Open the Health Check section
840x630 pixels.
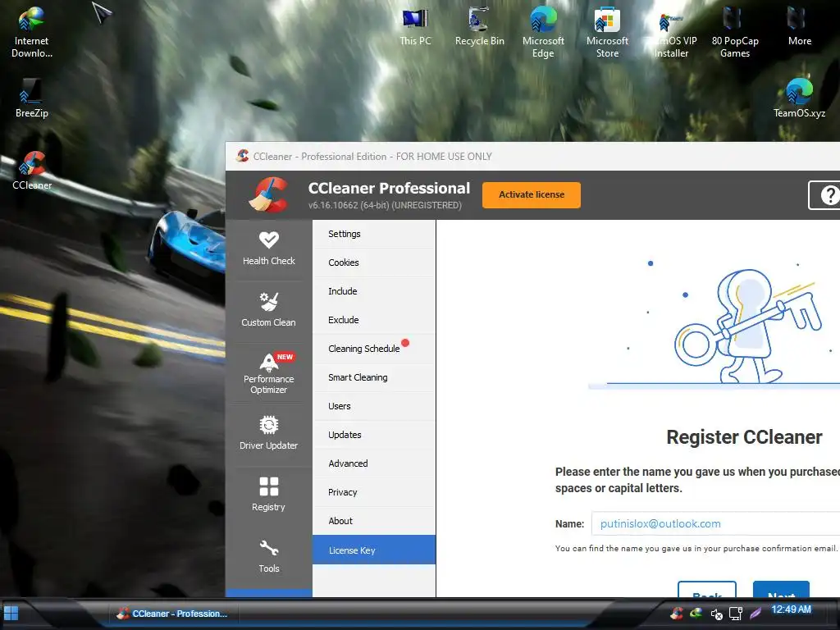(x=268, y=249)
